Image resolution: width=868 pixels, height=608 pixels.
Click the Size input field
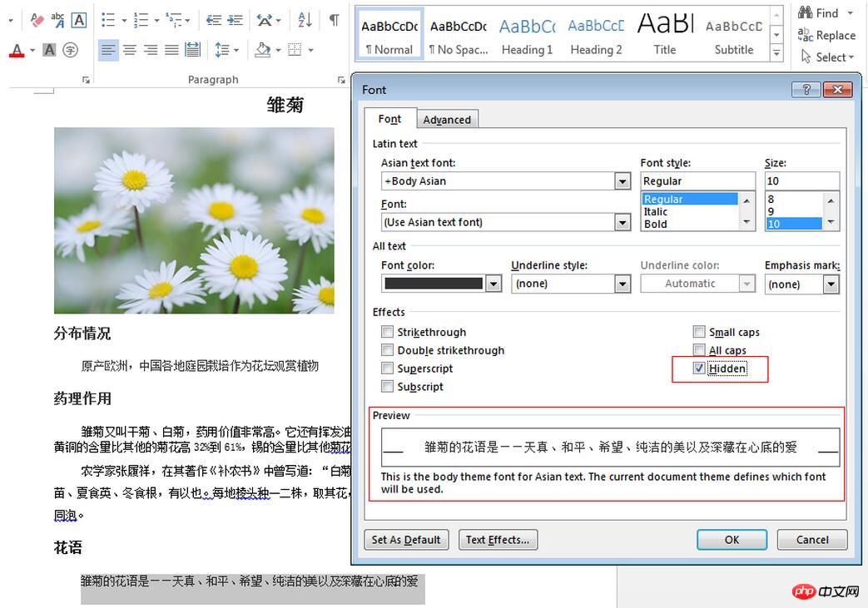pos(801,181)
